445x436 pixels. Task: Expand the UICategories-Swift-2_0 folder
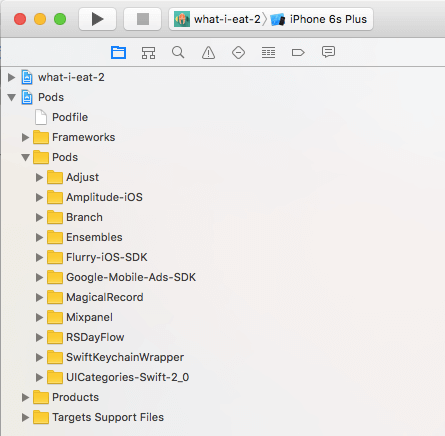[x=39, y=377]
